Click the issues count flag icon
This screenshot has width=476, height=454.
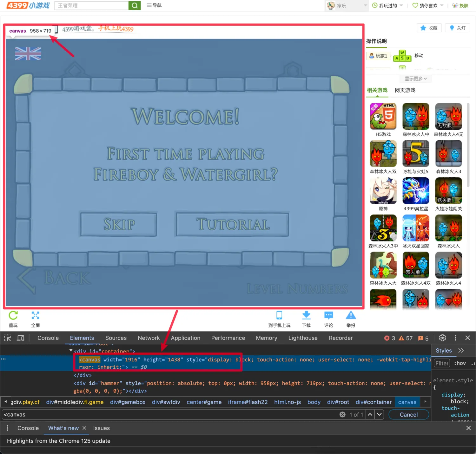[421, 338]
